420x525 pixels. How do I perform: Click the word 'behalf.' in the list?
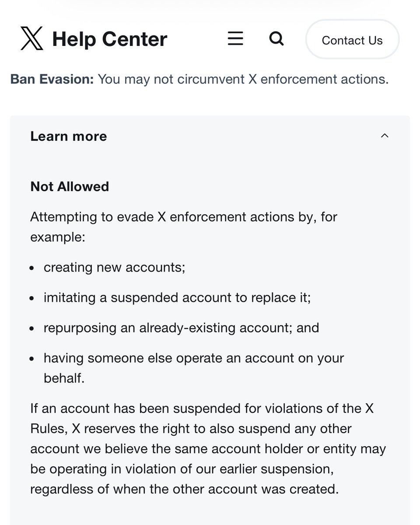(x=64, y=378)
